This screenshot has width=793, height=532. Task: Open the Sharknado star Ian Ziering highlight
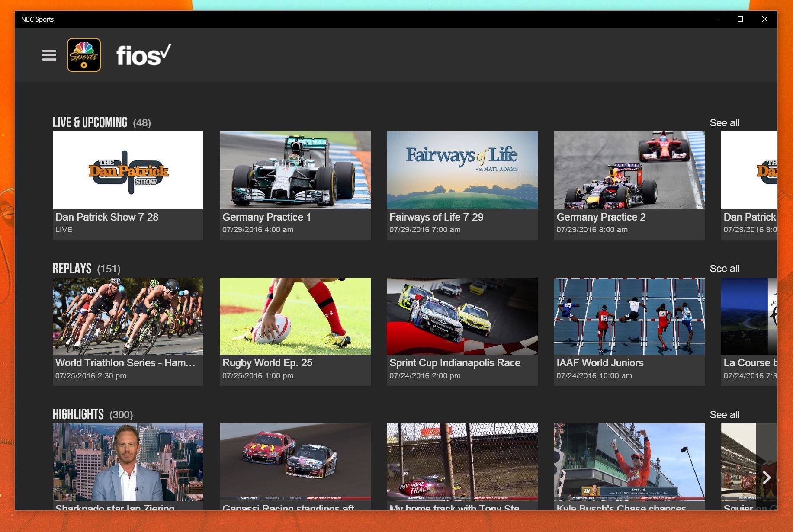[128, 462]
